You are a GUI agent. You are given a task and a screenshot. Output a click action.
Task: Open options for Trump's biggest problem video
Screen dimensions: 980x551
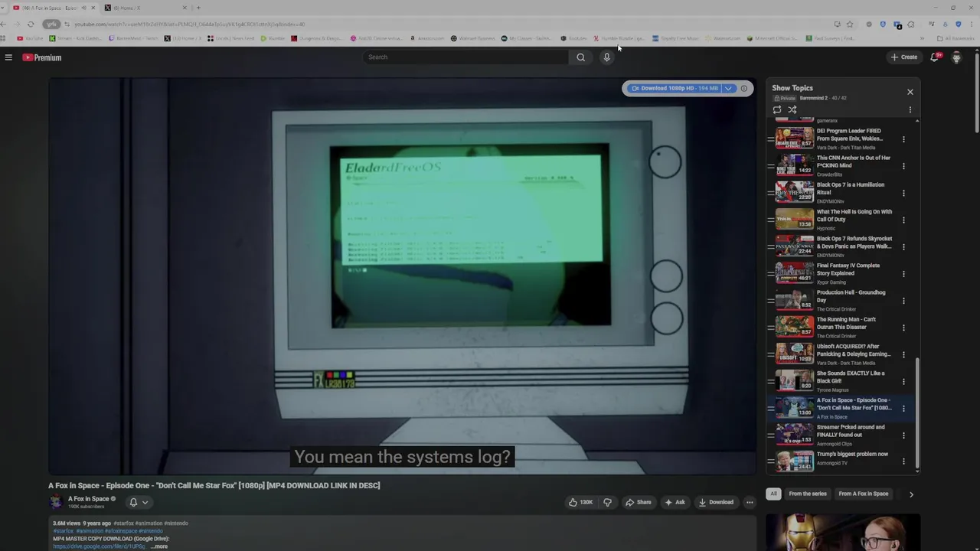click(903, 461)
